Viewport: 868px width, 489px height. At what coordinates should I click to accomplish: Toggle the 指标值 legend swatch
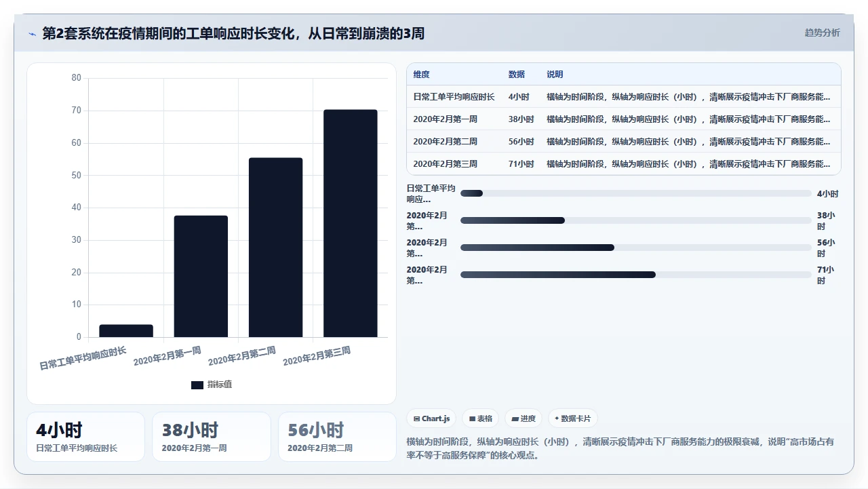point(197,385)
